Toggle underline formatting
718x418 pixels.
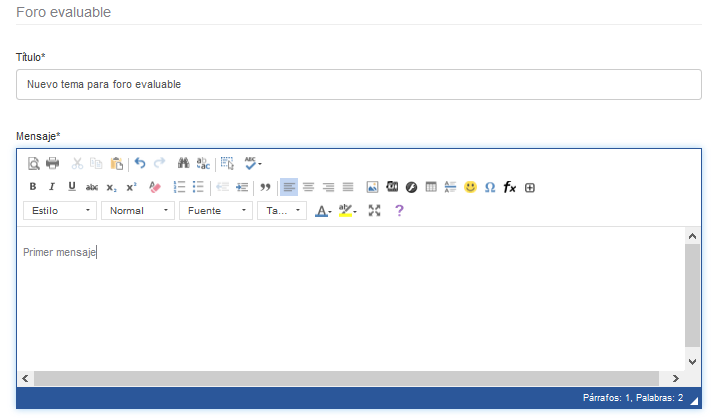tap(72, 187)
